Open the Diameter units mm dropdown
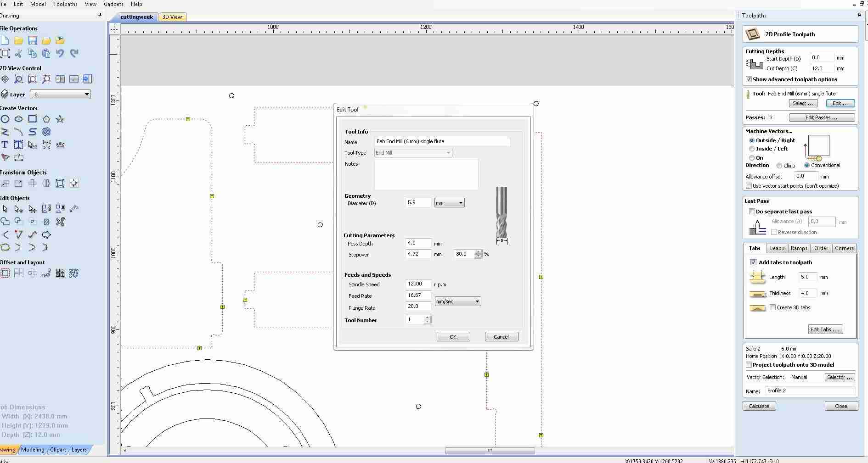Image resolution: width=868 pixels, height=463 pixels. click(449, 203)
